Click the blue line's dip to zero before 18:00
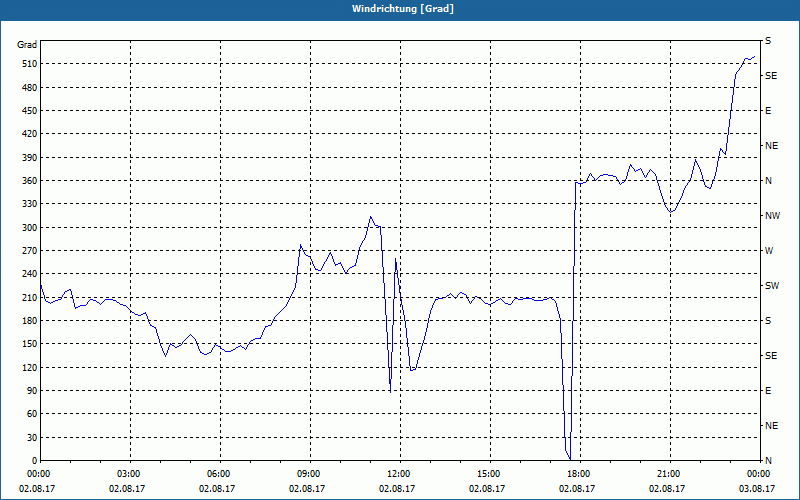Viewport: 800px width, 500px height. (570, 459)
